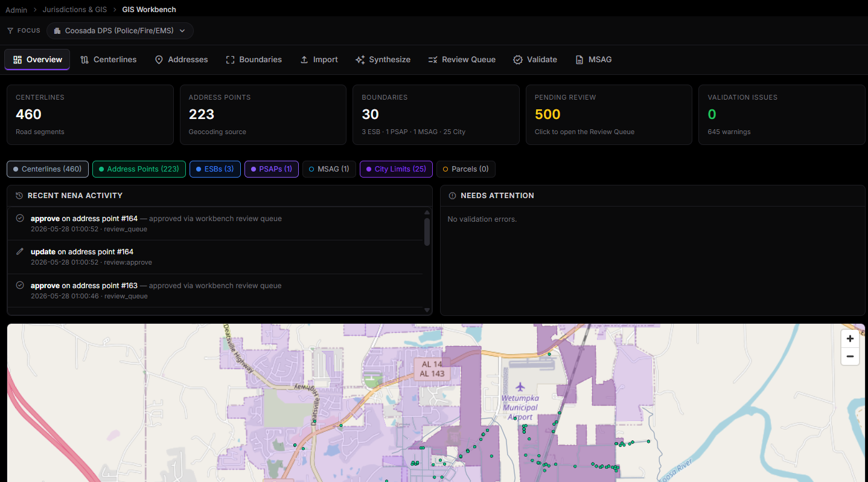Click the Centerlines tab route icon

point(85,60)
